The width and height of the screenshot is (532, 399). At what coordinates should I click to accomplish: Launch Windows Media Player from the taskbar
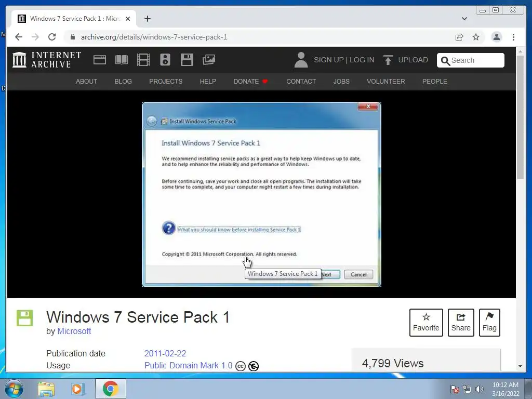pos(78,389)
